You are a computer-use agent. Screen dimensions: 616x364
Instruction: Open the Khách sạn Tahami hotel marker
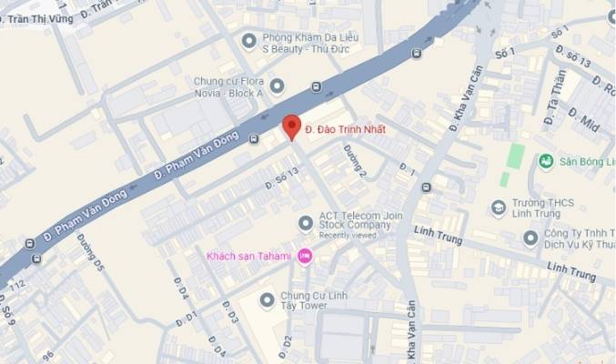click(x=305, y=258)
